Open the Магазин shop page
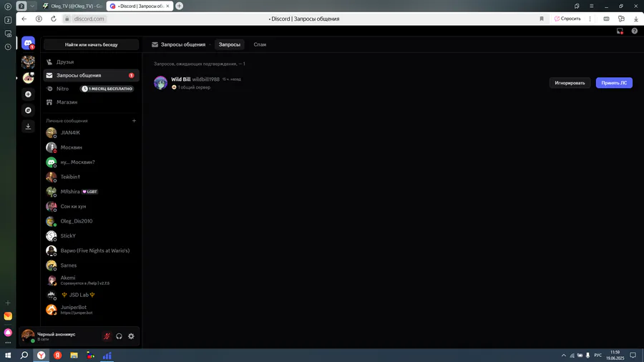644x362 pixels. point(91,102)
